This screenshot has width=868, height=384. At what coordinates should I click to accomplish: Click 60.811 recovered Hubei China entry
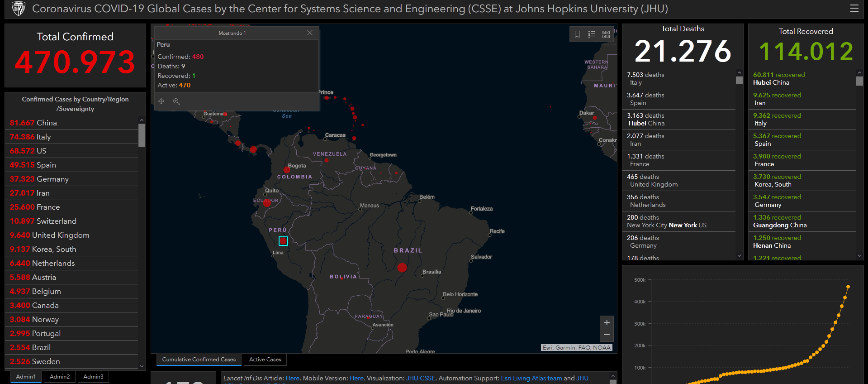[803, 79]
